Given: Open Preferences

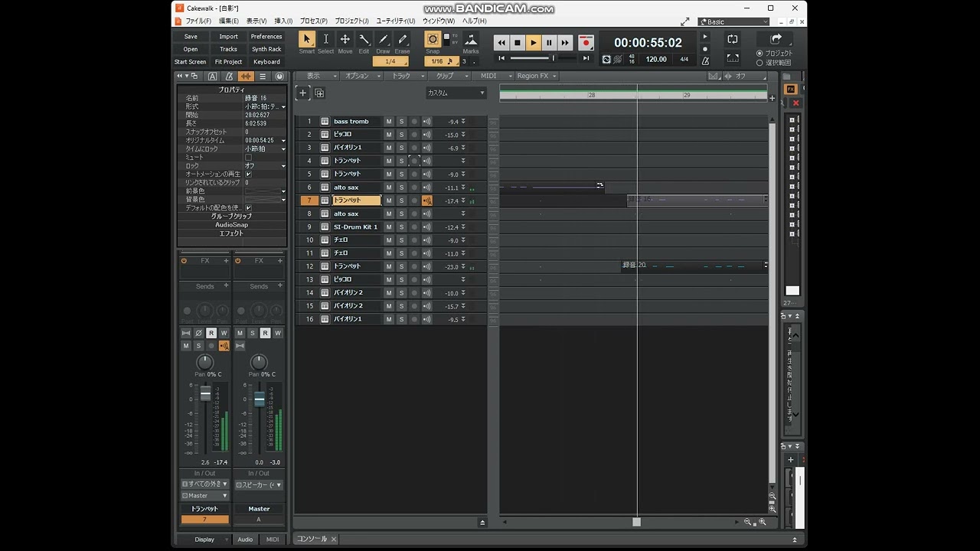Looking at the screenshot, I should click(x=266, y=37).
